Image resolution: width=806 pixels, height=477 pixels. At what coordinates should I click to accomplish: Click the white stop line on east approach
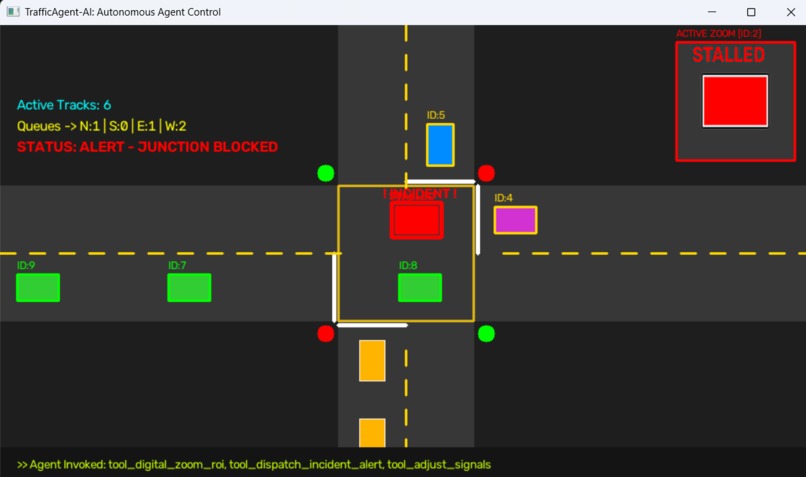pyautogui.click(x=478, y=219)
